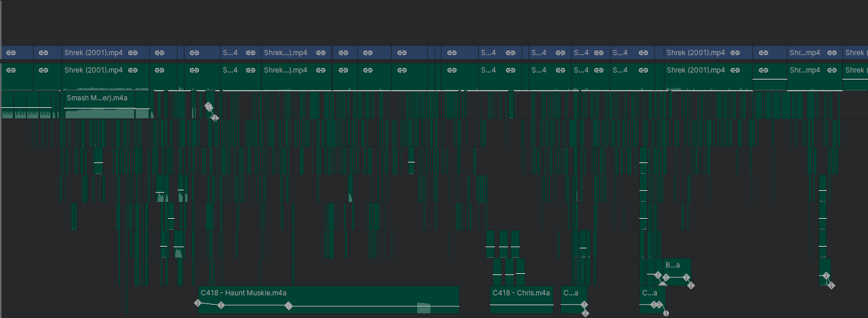868x318 pixels.
Task: Click link icon of audio clip Shrek (2001).mp4 above Smash Mouth audio
Action: tap(133, 70)
